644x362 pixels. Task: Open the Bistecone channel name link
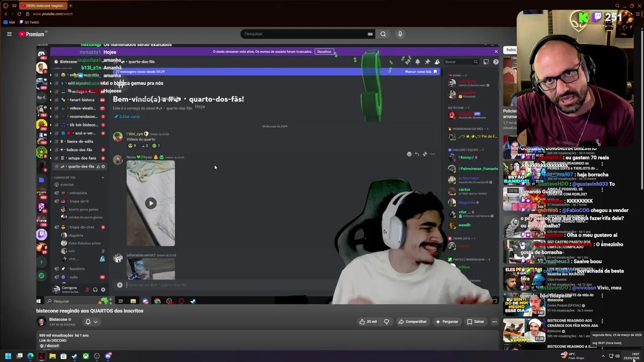coord(58,319)
